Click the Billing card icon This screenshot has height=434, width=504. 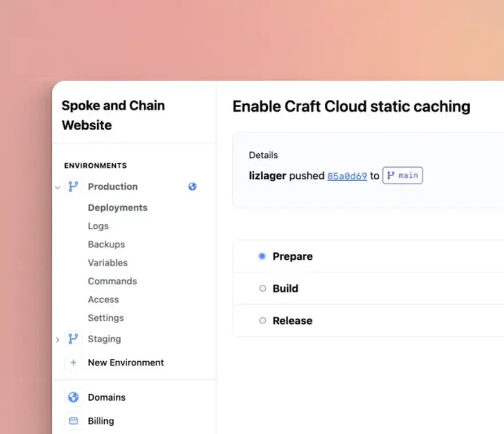(73, 421)
